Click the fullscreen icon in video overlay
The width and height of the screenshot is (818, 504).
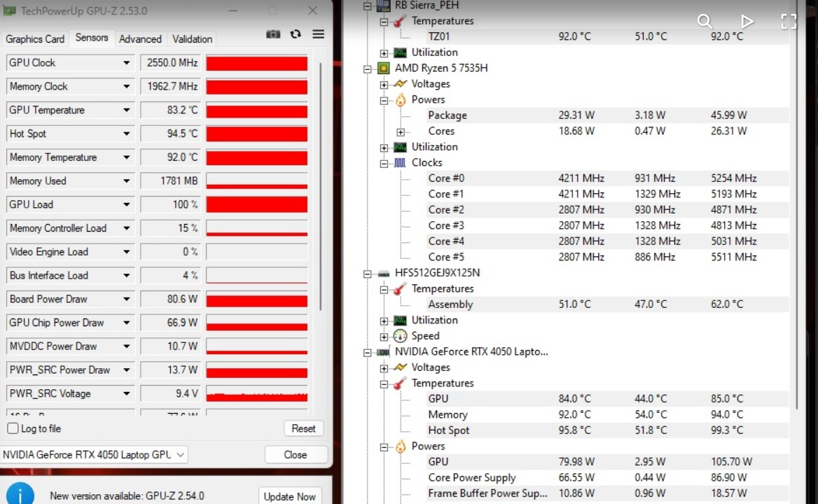(789, 21)
